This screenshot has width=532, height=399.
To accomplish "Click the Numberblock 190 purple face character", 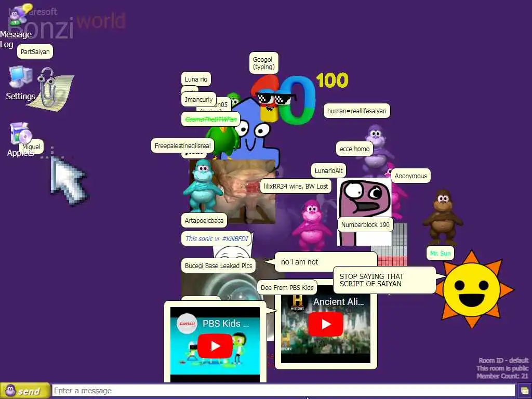I will coord(364,212).
